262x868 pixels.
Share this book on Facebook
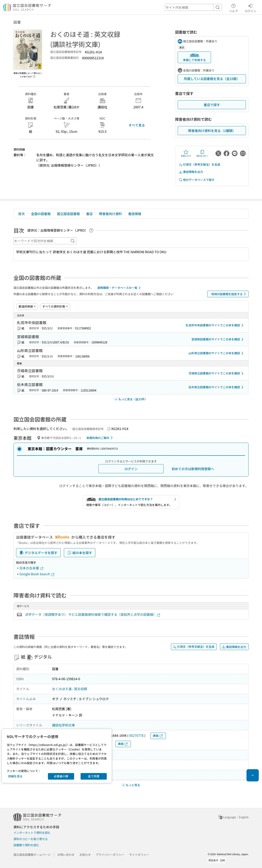tap(226, 153)
